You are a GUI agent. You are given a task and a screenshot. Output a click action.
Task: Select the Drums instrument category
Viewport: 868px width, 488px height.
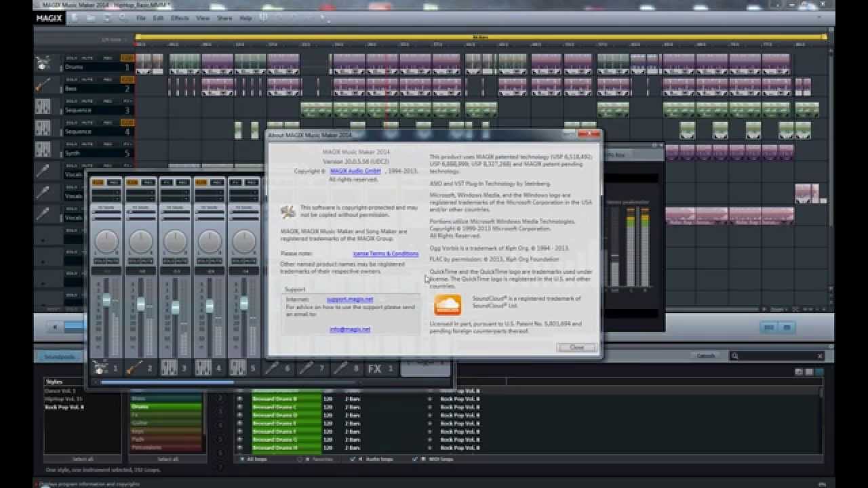166,407
